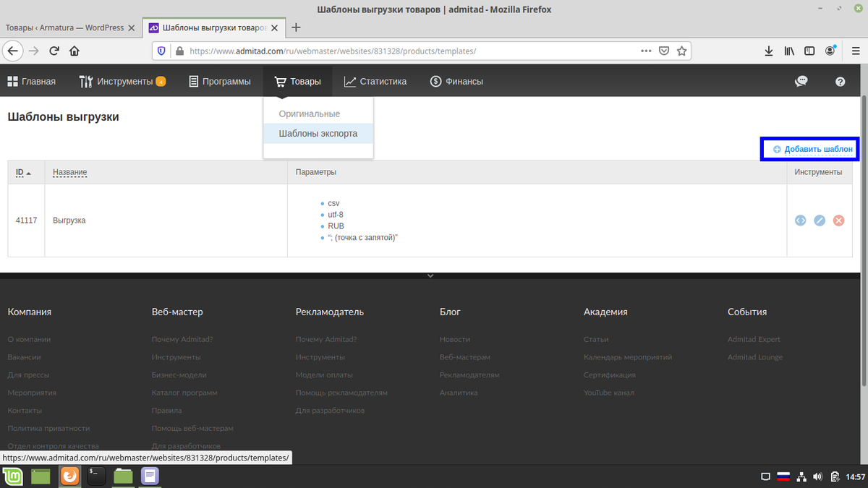The height and width of the screenshot is (488, 868).
Task: Open page actions three-dot menu
Action: pyautogui.click(x=647, y=51)
